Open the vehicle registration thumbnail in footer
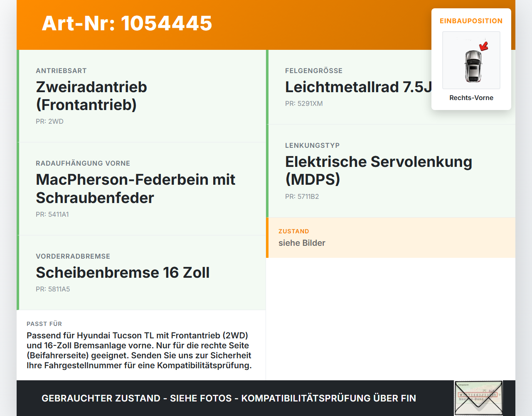Screen dimensions: 532x416 pos(478,398)
